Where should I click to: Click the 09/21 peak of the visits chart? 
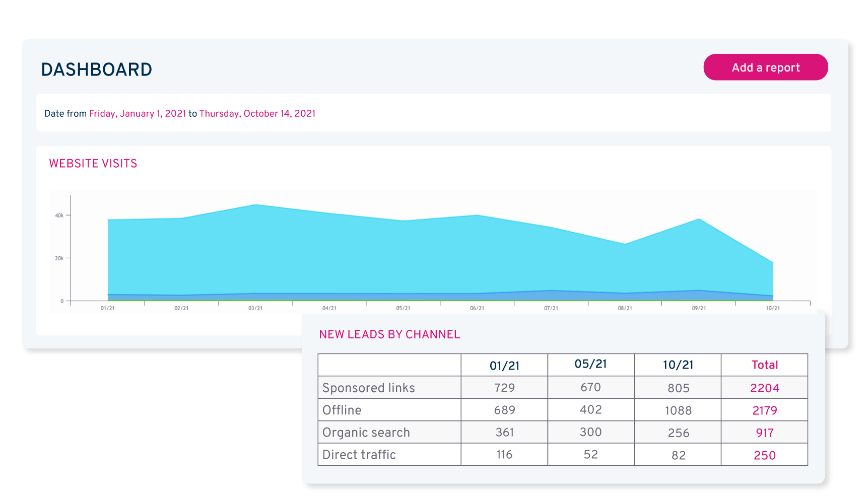tap(699, 219)
